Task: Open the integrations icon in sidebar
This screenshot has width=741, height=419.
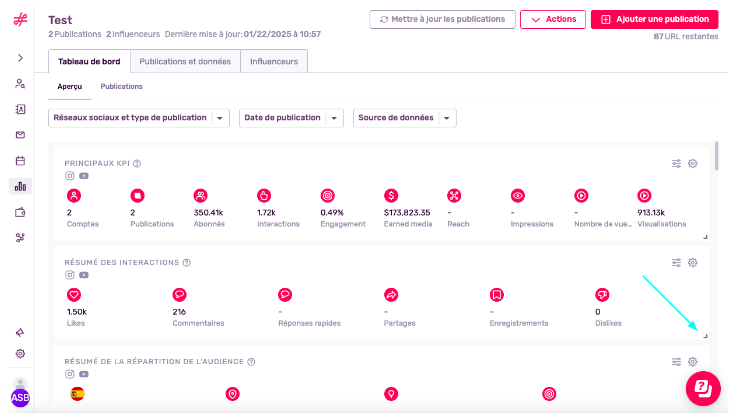Action: 20,238
